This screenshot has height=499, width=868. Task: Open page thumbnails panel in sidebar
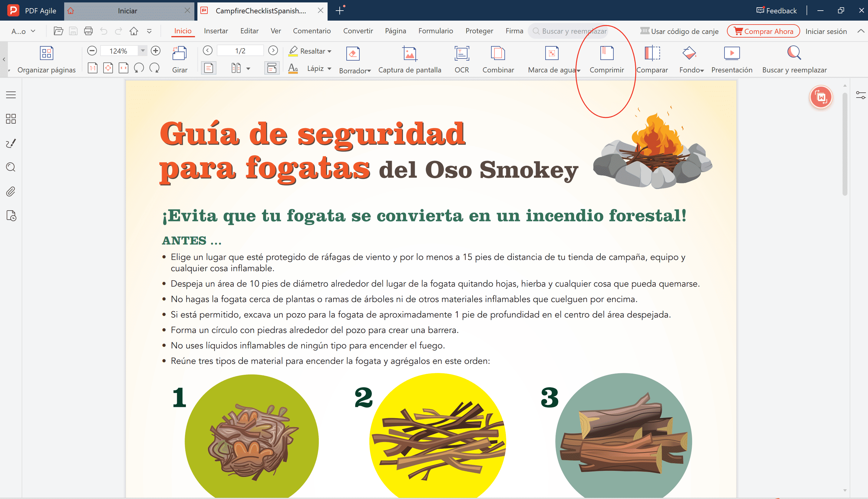[x=11, y=119]
